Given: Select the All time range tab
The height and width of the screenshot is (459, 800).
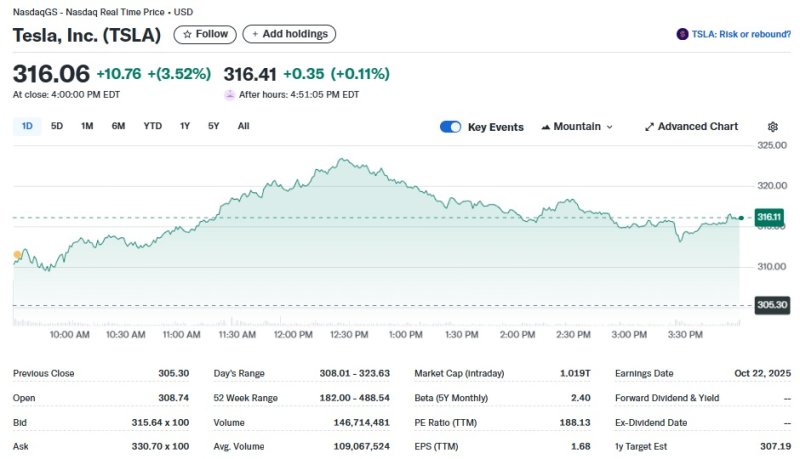Looking at the screenshot, I should (x=243, y=126).
